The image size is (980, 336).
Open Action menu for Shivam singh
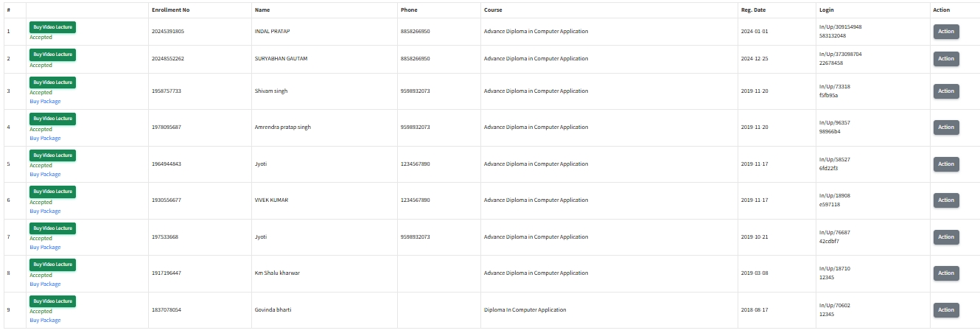(946, 91)
